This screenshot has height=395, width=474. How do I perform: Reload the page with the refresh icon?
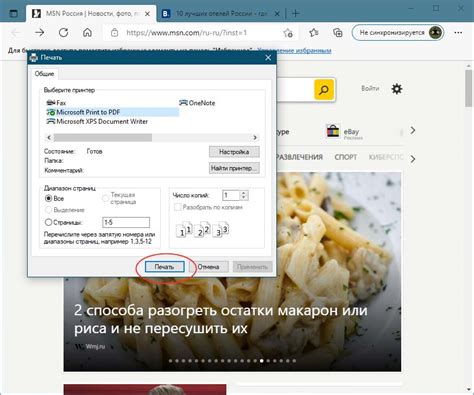pos(63,33)
